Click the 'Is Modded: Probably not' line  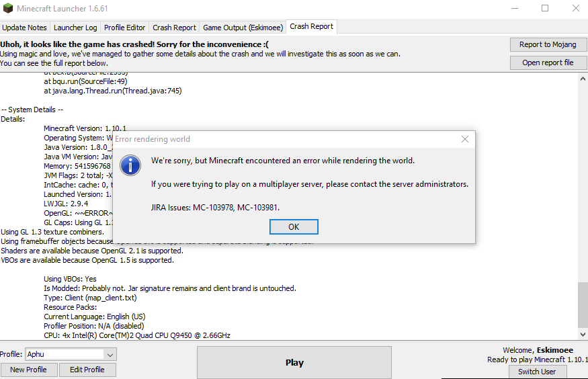(x=170, y=288)
